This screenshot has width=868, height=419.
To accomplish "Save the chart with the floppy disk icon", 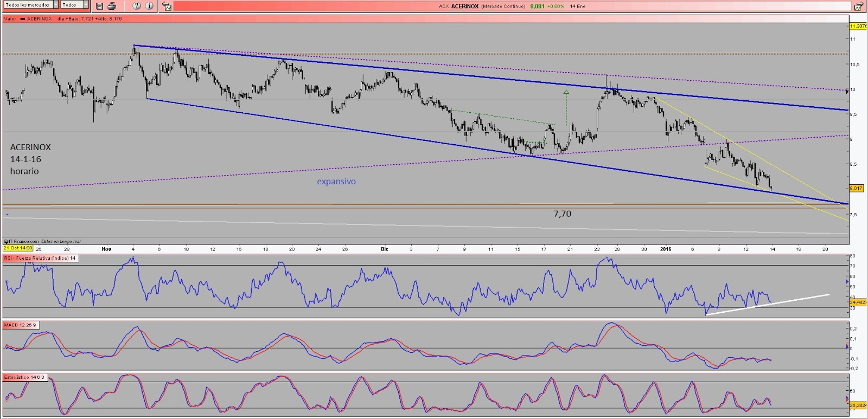I will click(99, 6).
